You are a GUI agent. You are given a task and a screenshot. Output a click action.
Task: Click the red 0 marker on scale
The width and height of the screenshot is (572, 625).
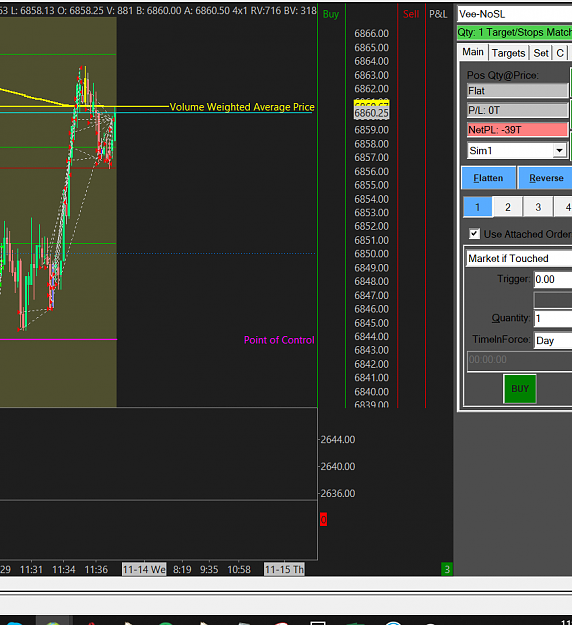click(323, 519)
